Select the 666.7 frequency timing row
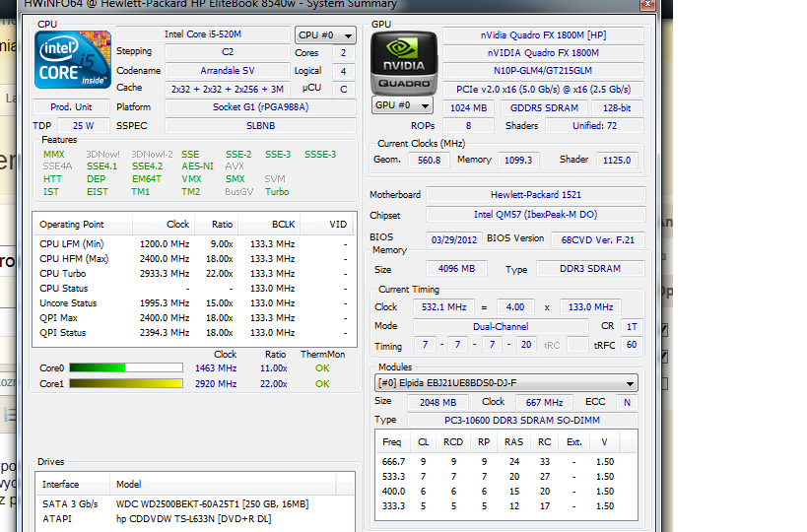Image resolution: width=807 pixels, height=532 pixels. pyautogui.click(x=505, y=462)
